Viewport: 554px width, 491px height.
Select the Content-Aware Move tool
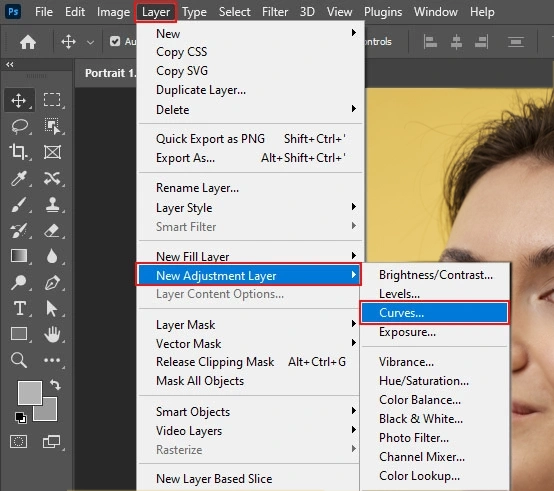pos(52,178)
